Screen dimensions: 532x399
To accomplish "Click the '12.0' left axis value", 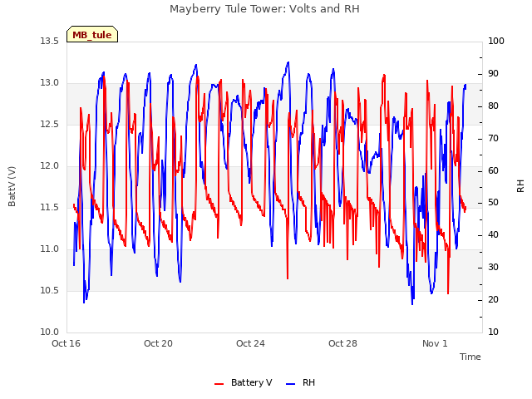I will coord(50,166).
